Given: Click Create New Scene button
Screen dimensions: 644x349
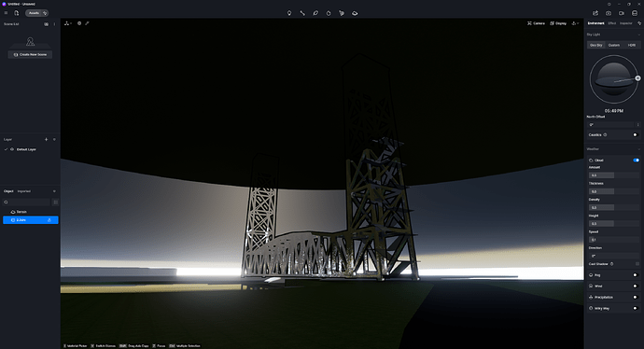Looking at the screenshot, I should point(30,55).
